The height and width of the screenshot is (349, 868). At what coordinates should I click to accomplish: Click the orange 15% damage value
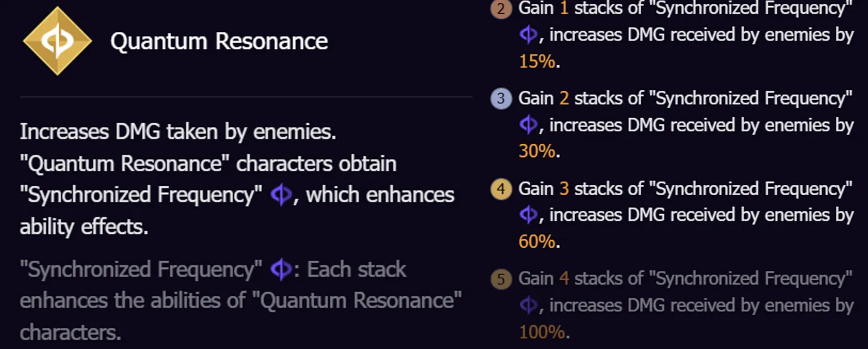pyautogui.click(x=536, y=62)
